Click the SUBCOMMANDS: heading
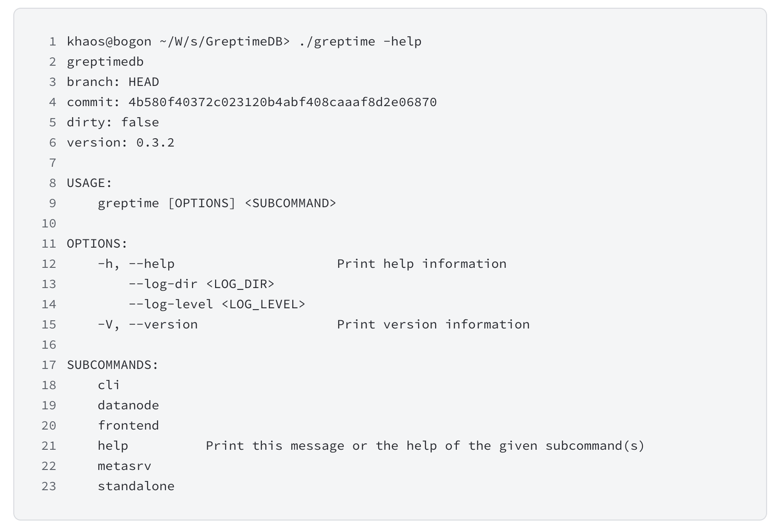 pos(112,365)
